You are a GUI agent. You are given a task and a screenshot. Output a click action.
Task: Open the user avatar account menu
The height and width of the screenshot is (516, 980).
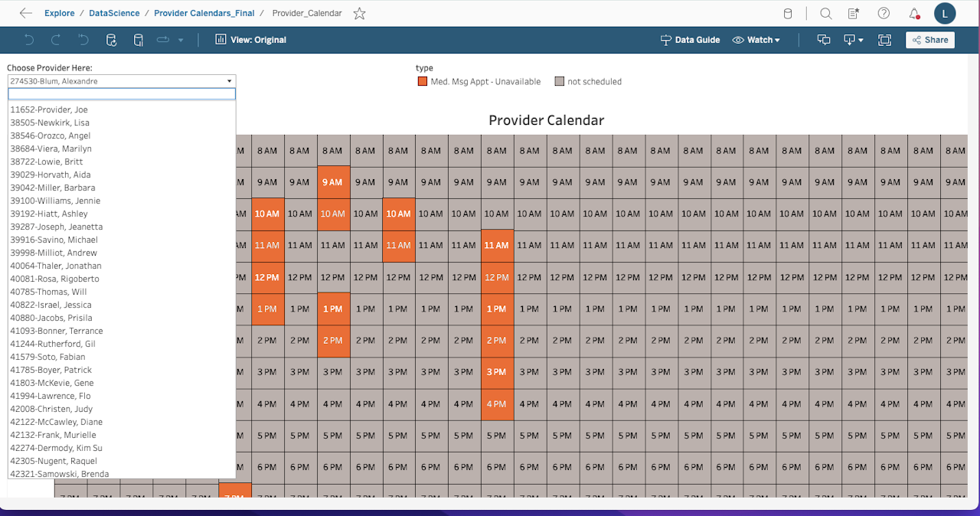point(945,13)
